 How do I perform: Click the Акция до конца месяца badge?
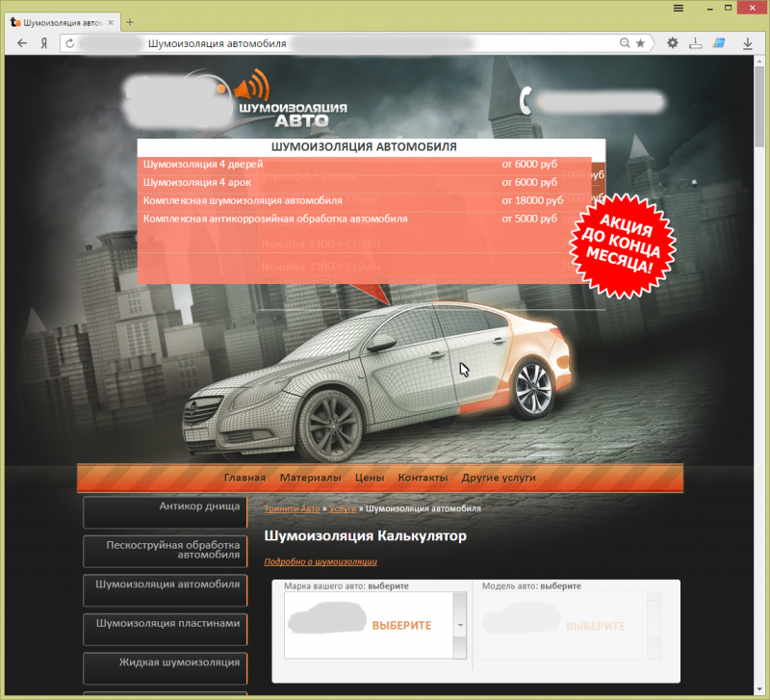pos(622,246)
